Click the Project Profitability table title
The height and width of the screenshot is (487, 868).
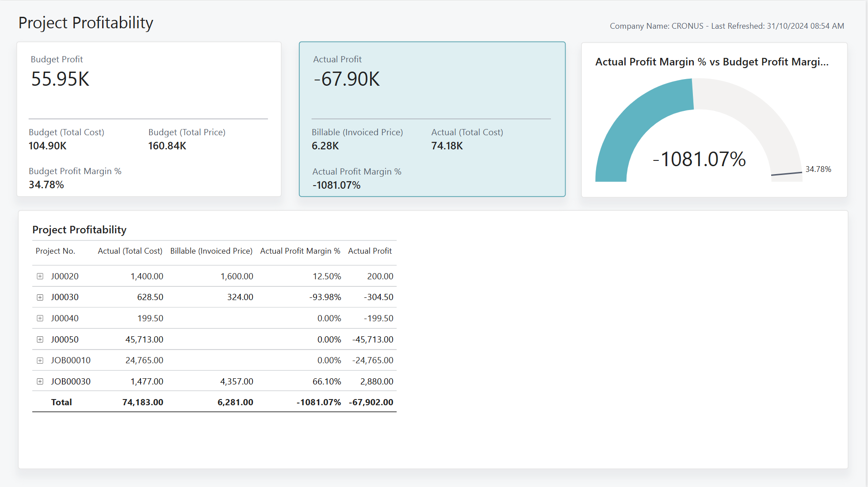(x=80, y=230)
